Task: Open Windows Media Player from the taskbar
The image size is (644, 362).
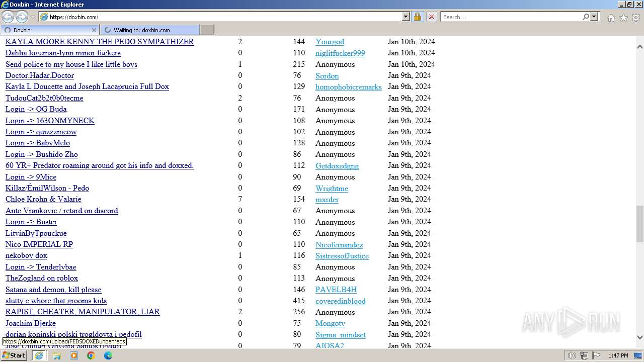Action: point(74,355)
